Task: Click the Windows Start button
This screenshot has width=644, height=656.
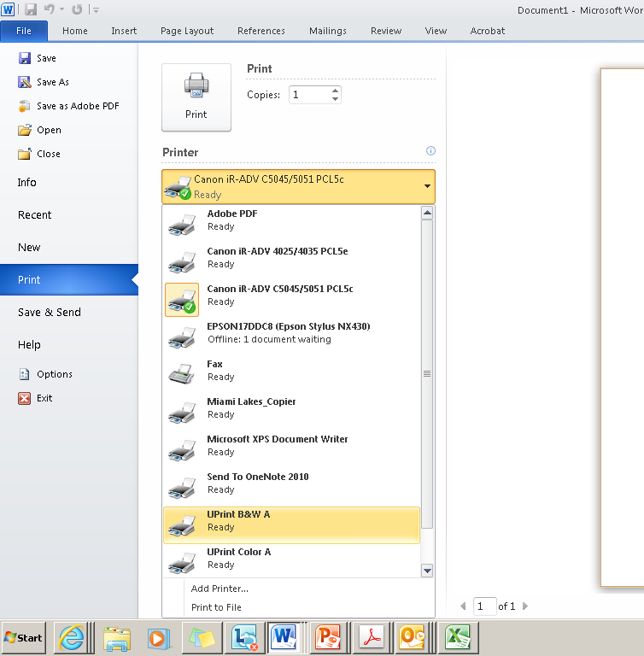Action: pos(24,637)
